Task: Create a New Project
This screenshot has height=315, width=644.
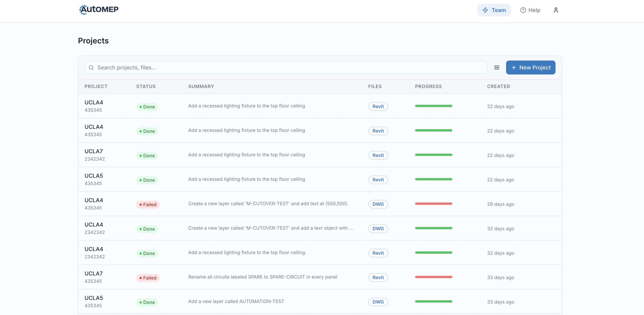Action: (x=531, y=67)
